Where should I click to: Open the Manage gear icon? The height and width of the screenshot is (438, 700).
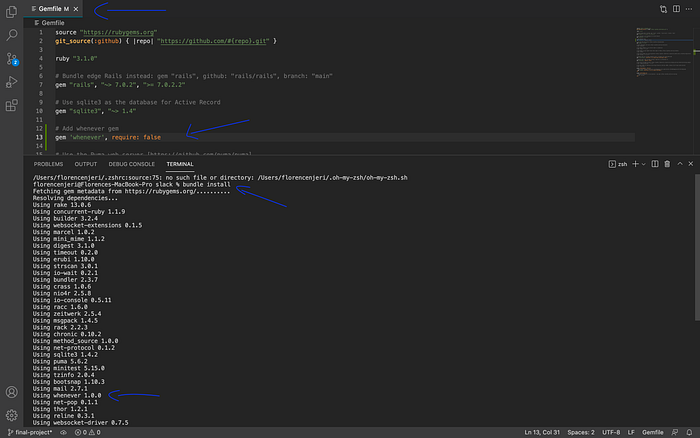tap(12, 415)
